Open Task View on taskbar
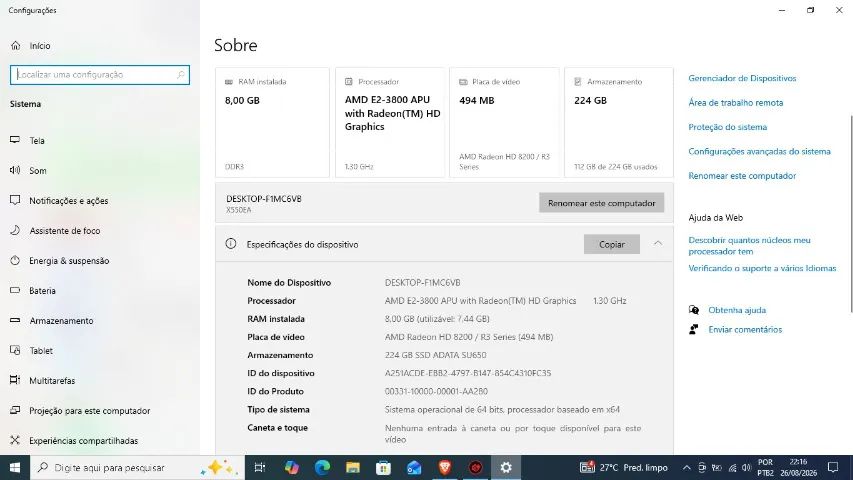Screen dimensions: 853x480 260,467
